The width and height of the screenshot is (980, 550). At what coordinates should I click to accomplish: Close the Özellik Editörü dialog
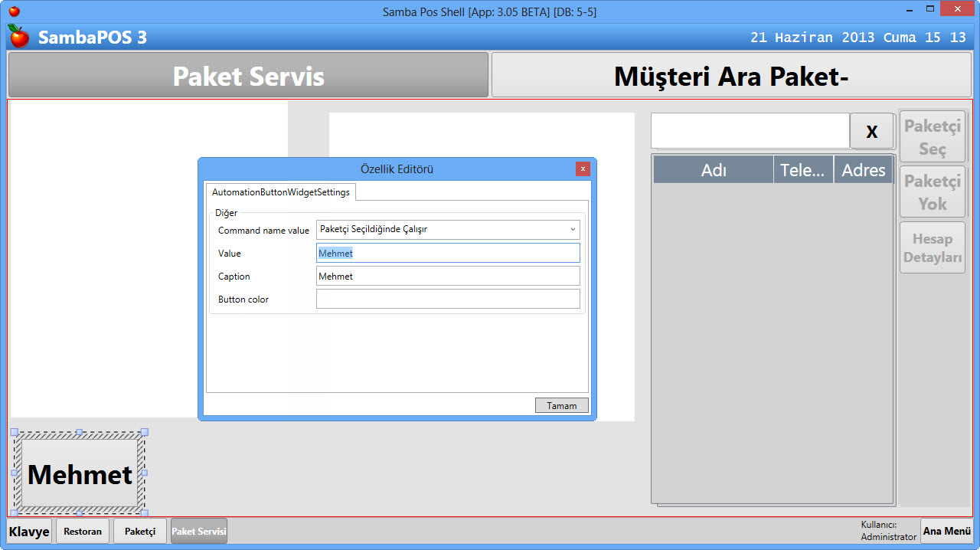tap(583, 169)
